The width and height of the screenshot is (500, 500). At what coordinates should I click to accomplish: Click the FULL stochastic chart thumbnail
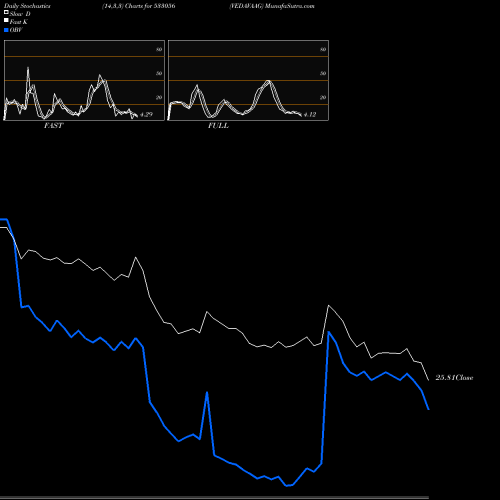pos(248,80)
